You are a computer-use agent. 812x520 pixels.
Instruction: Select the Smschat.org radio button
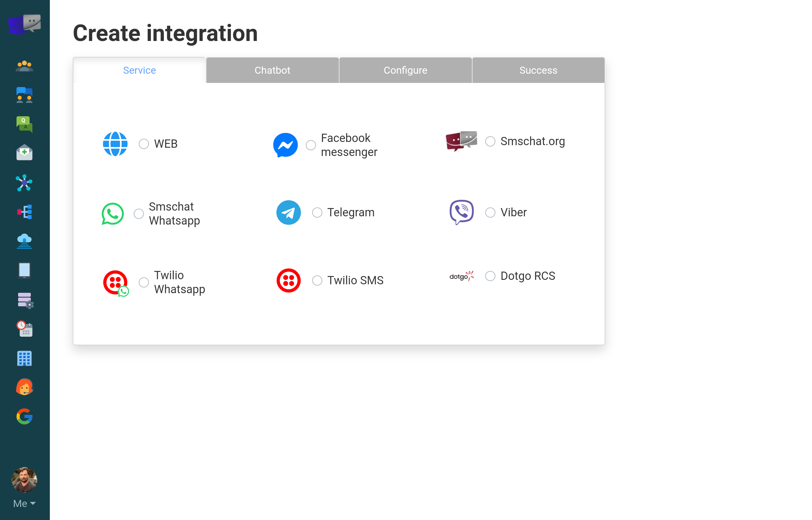tap(490, 141)
